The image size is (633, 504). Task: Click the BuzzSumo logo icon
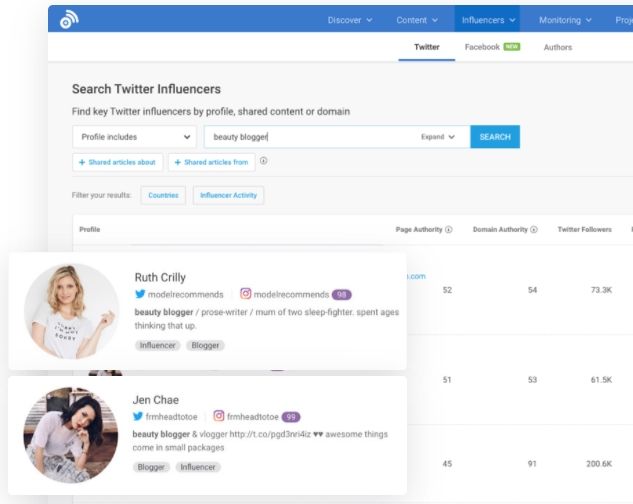(69, 19)
